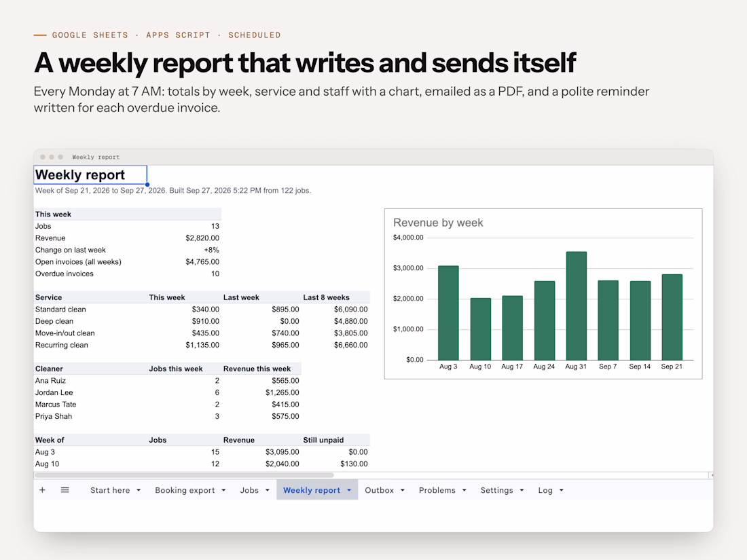Switch to the Problems sheet tab
The height and width of the screenshot is (560, 747).
(x=437, y=491)
